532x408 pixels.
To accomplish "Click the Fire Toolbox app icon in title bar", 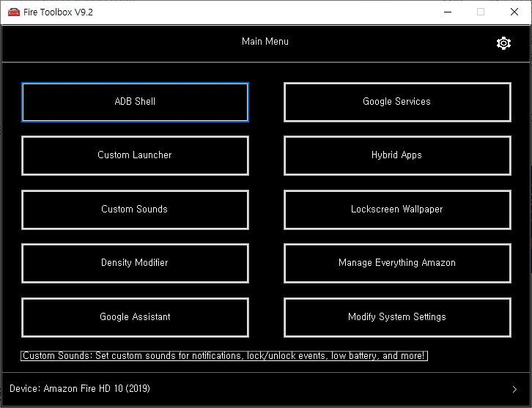I will pos(14,12).
